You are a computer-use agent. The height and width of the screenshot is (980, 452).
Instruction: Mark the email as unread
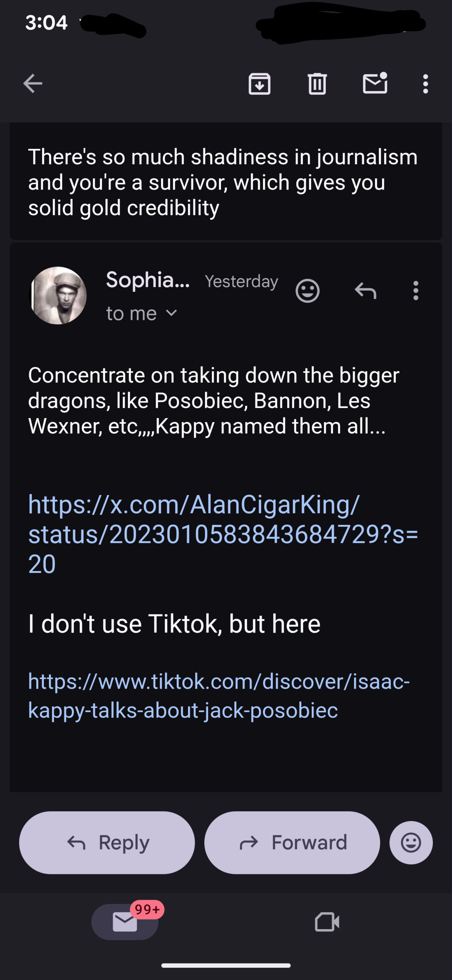[x=375, y=83]
